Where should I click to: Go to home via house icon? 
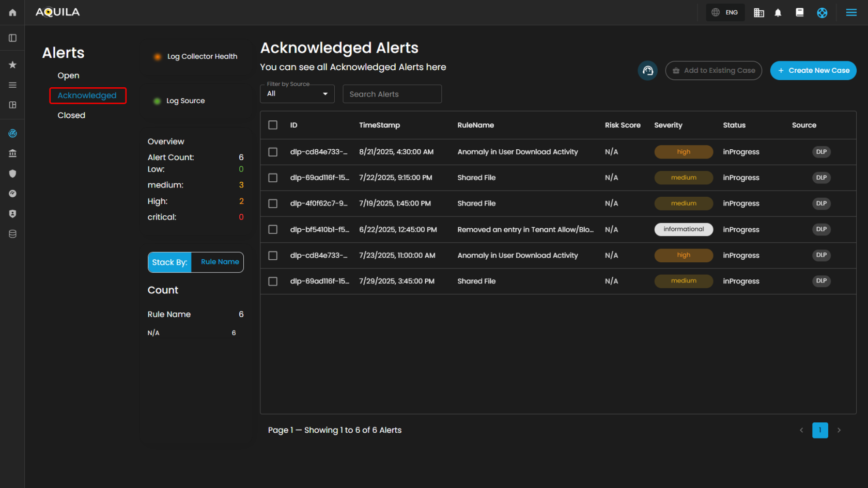[x=12, y=12]
